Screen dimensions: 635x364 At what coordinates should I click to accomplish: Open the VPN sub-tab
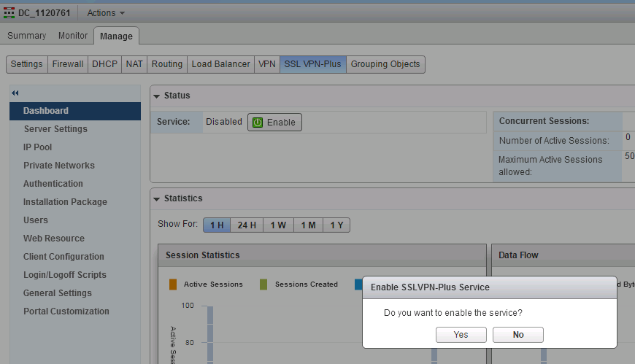[267, 64]
